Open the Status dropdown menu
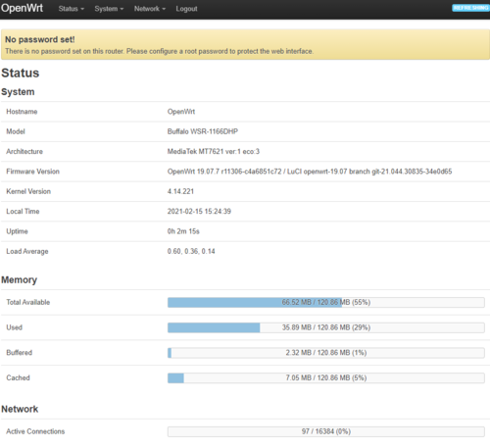Image resolution: width=490 pixels, height=448 pixels. coord(72,9)
